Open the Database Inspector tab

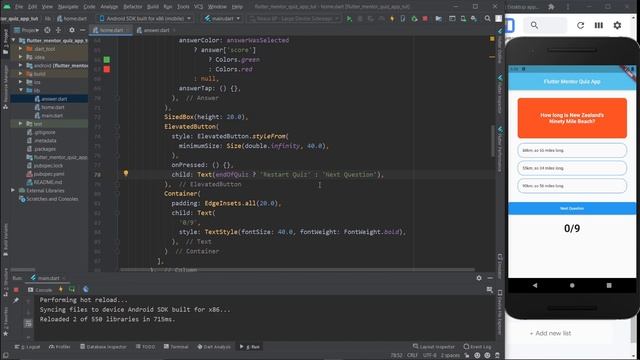click(103, 347)
